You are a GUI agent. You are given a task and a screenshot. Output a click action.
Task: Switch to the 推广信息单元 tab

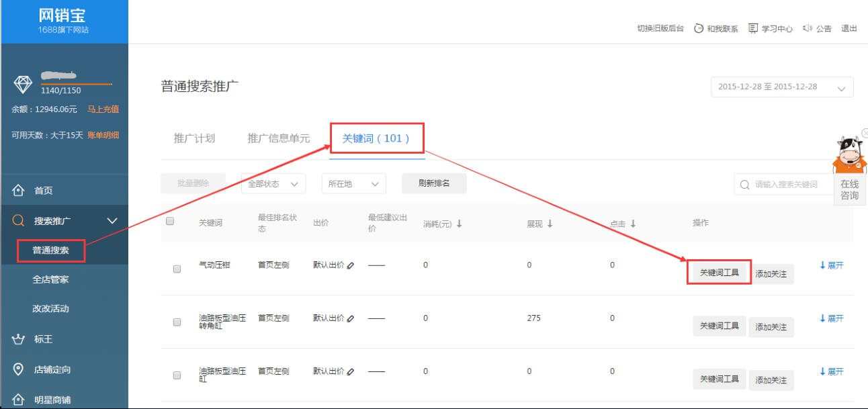click(x=279, y=138)
